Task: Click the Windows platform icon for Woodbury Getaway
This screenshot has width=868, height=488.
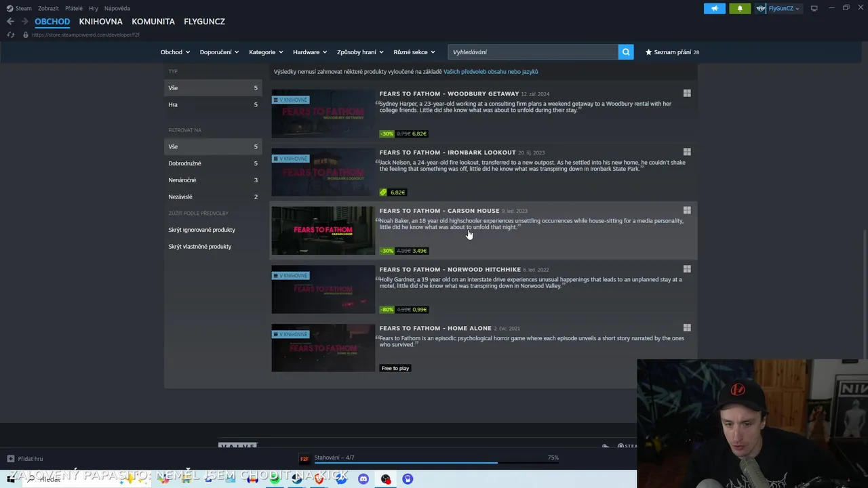Action: tap(687, 94)
